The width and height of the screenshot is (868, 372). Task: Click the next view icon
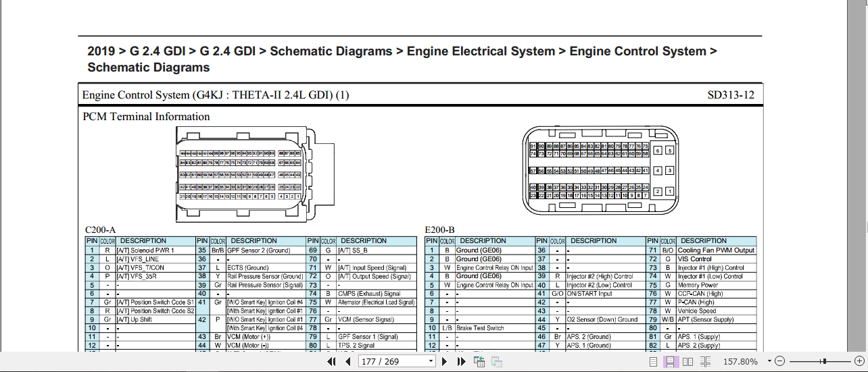point(498,362)
